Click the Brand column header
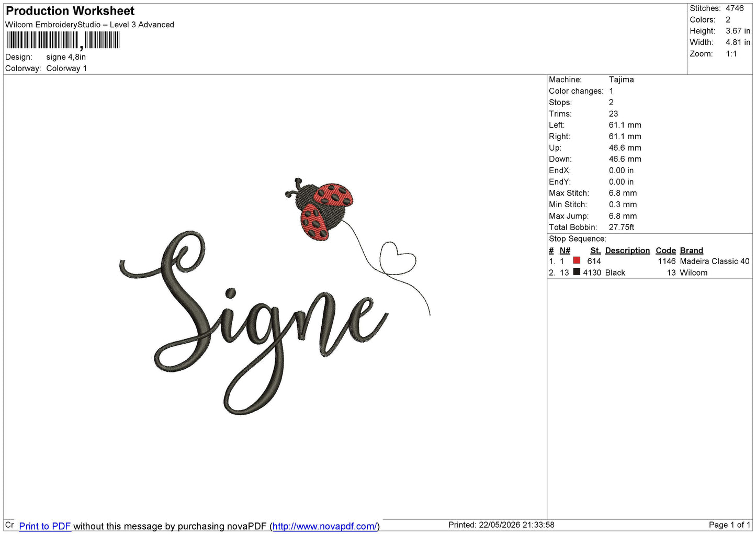 (x=691, y=251)
